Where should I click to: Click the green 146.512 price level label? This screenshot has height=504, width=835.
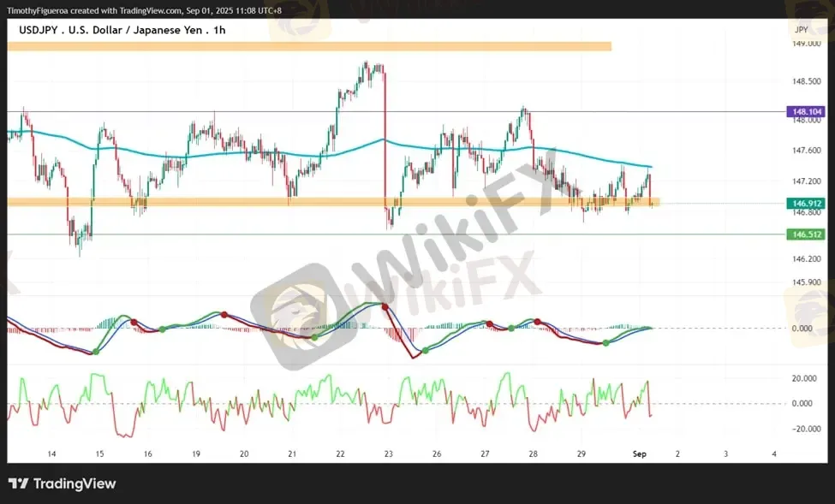(x=806, y=234)
